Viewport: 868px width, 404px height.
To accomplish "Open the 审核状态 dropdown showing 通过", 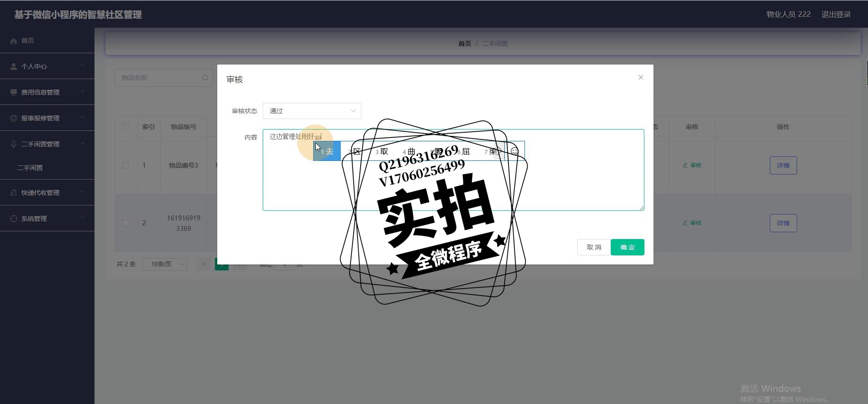I will pos(312,111).
